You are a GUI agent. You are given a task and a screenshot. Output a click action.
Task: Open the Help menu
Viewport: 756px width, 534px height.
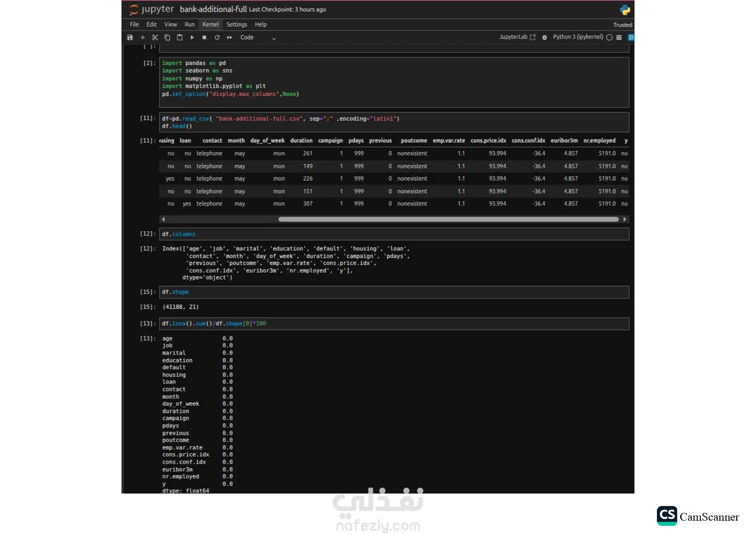[261, 25]
